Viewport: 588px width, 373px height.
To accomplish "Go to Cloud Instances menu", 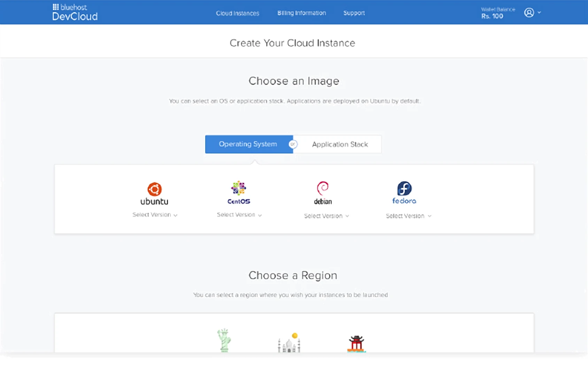I will [x=238, y=13].
